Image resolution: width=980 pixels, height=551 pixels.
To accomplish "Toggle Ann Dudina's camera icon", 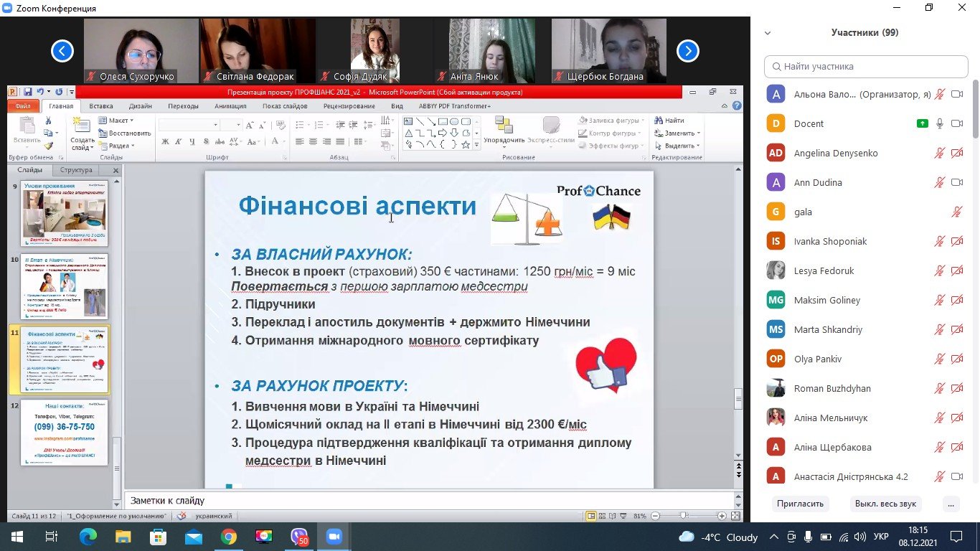I will tap(956, 182).
